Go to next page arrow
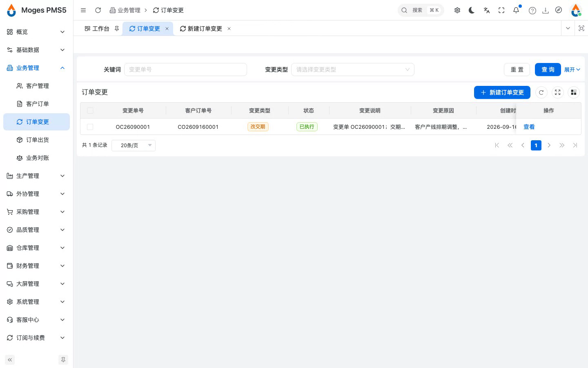 click(549, 145)
